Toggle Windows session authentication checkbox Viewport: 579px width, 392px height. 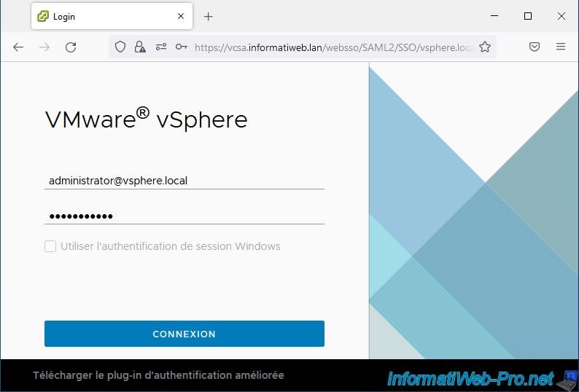point(50,246)
